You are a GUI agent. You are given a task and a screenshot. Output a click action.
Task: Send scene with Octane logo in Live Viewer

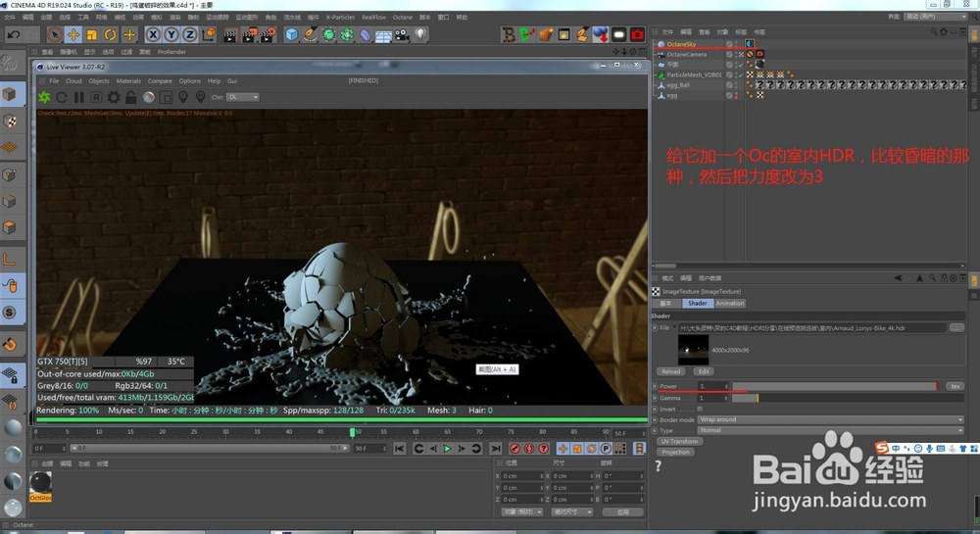tap(44, 97)
